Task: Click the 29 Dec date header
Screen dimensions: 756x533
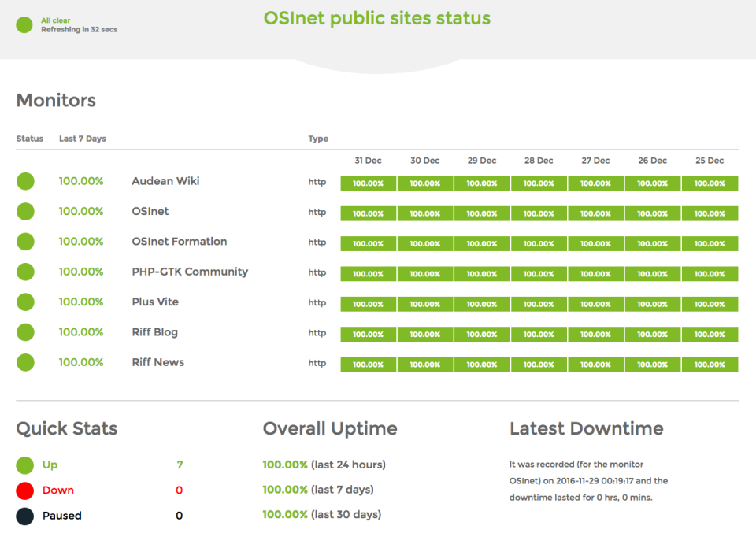Action: (x=482, y=161)
